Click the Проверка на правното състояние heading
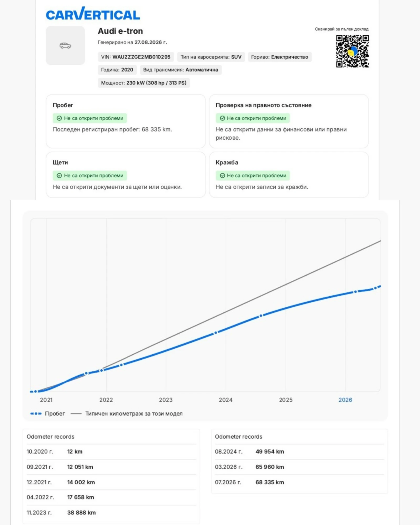Viewport: 420px width, 525px height. point(264,105)
